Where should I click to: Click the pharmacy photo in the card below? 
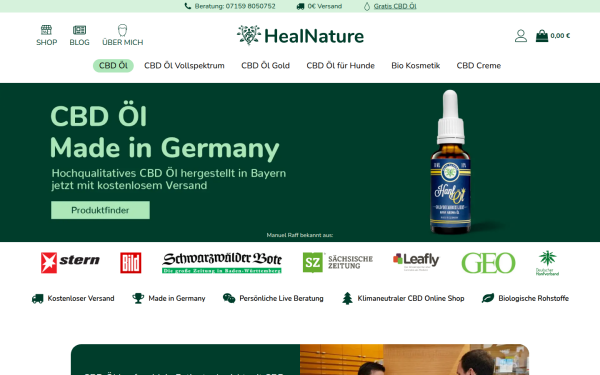[414, 359]
